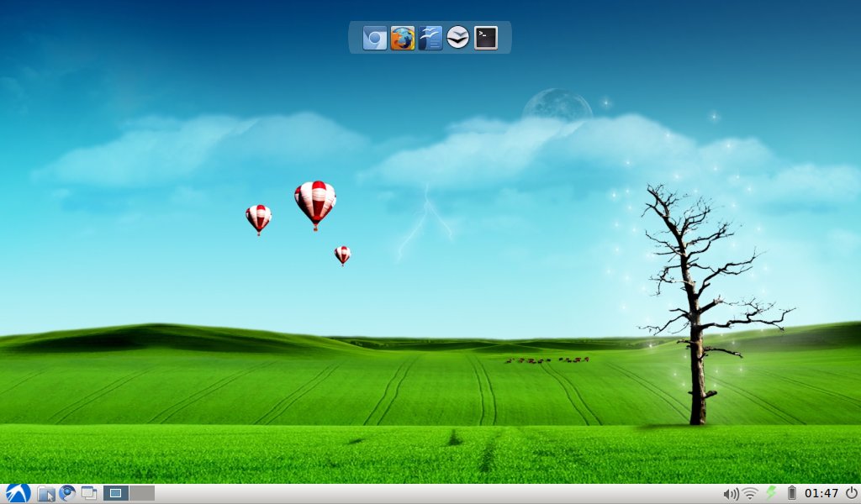Launch Chromium from the top dock
Viewport: 861px width, 504px height.
click(x=375, y=38)
